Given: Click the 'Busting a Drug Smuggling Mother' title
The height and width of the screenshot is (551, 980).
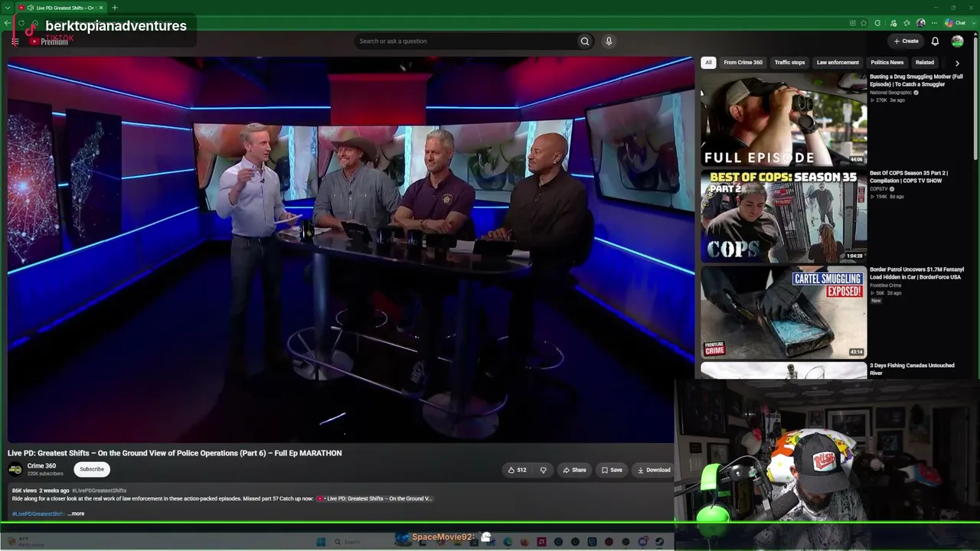Looking at the screenshot, I should coord(916,80).
